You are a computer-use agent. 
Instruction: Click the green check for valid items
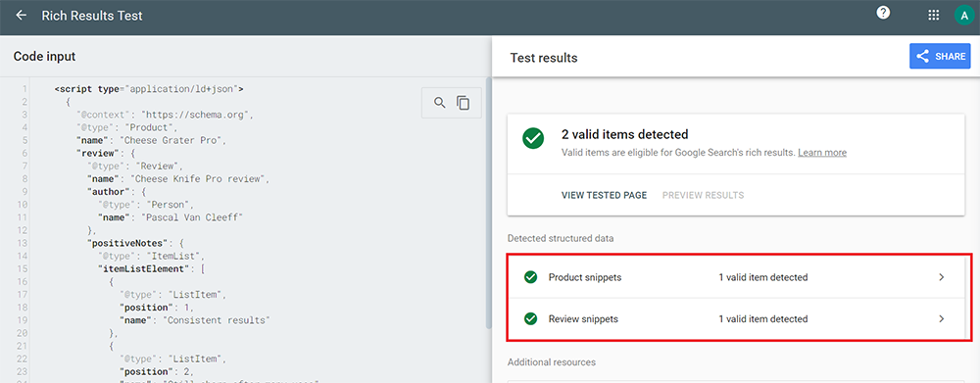point(533,139)
